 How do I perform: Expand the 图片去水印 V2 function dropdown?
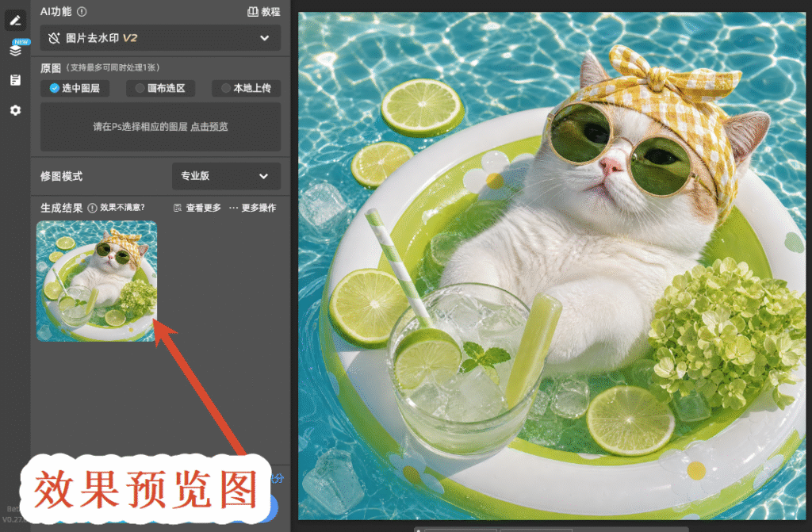[160, 38]
